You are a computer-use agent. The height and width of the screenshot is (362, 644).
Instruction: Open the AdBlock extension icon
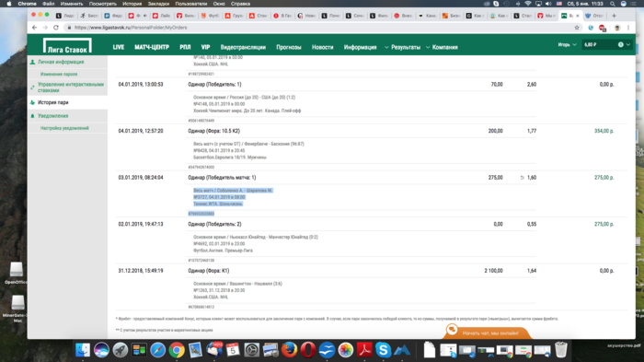pyautogui.click(x=603, y=28)
